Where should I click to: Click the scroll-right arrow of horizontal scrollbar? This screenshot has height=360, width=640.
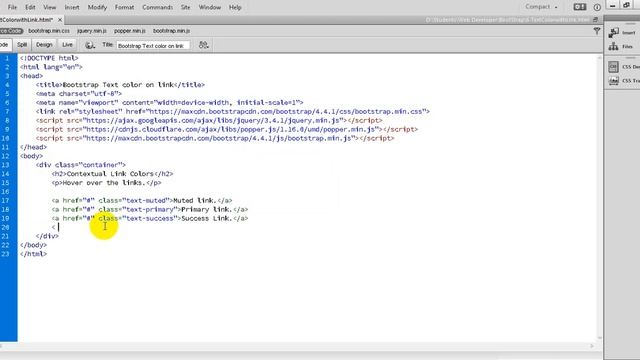coord(592,346)
